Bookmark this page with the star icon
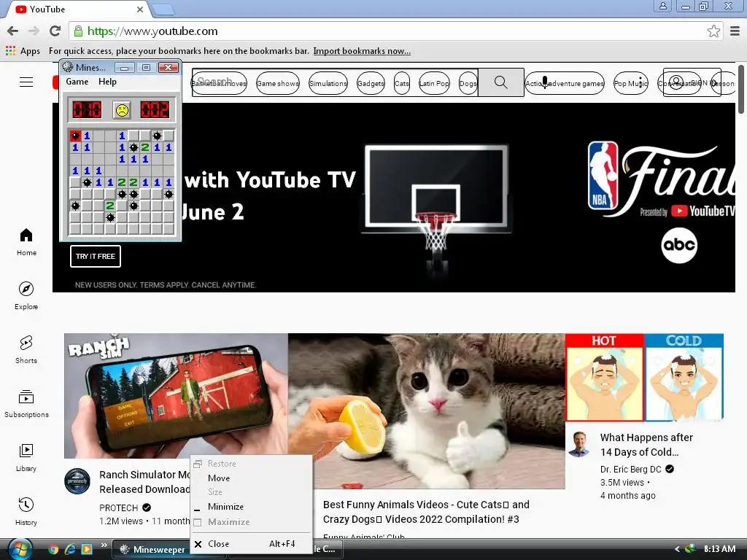This screenshot has height=560, width=747. point(713,31)
